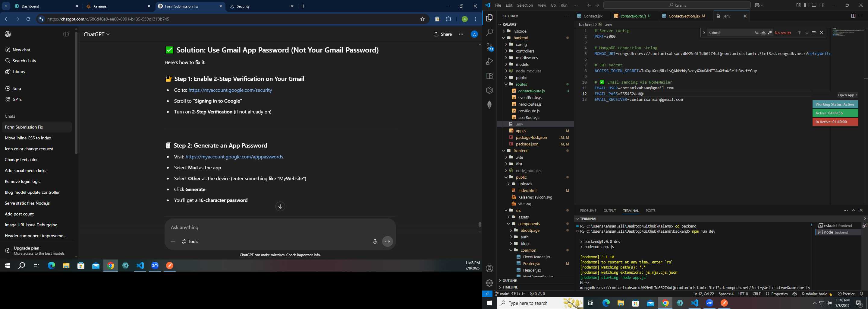Start ChatGPT voice mode icon
This screenshot has width=868, height=309.
pyautogui.click(x=388, y=241)
